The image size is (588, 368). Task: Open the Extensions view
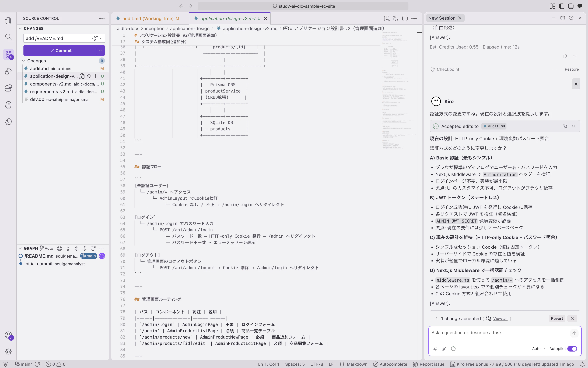pos(8,88)
